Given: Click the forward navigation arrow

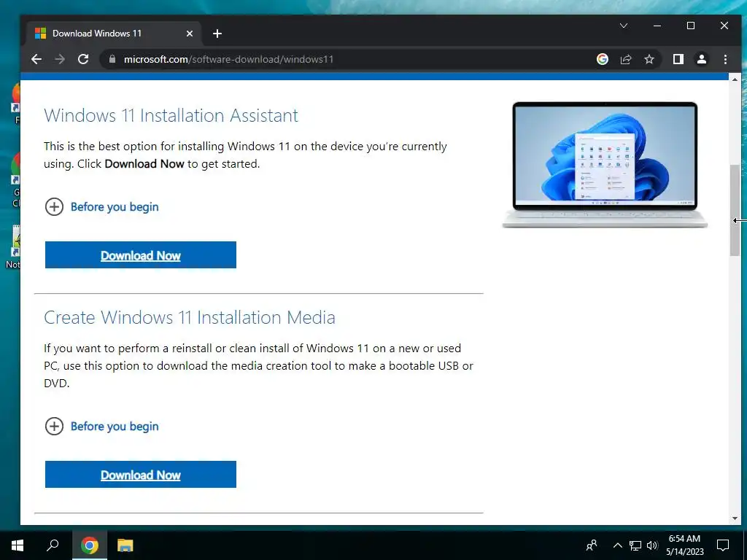Looking at the screenshot, I should click(60, 59).
